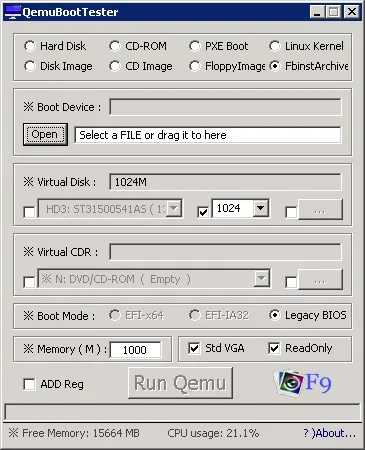Image resolution: width=365 pixels, height=450 pixels.
Task: Open the N: DVD/CD-ROM drive dropdown
Action: tap(262, 278)
